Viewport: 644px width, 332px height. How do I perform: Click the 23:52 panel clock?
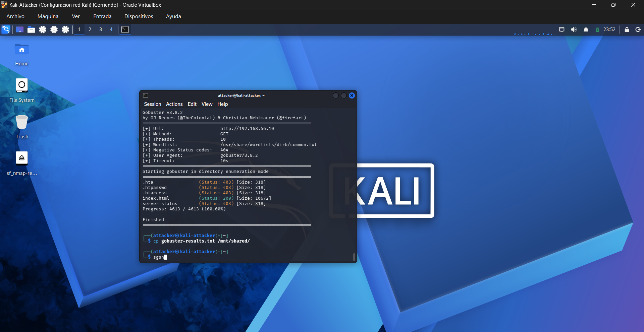coord(609,29)
